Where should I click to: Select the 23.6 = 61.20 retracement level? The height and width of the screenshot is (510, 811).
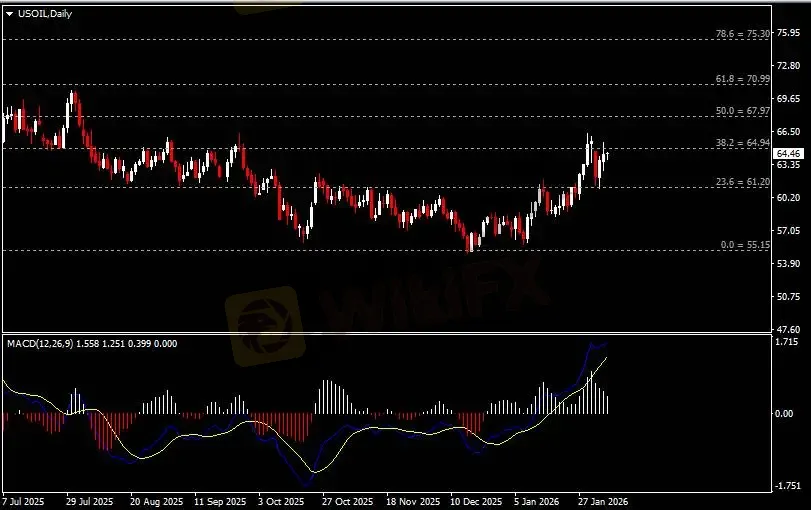tap(743, 182)
